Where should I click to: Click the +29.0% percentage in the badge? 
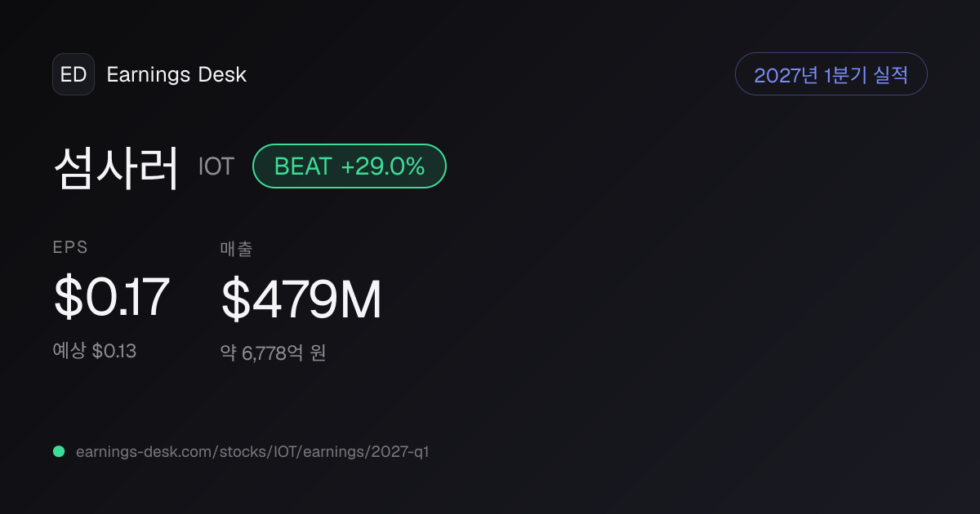tap(383, 166)
